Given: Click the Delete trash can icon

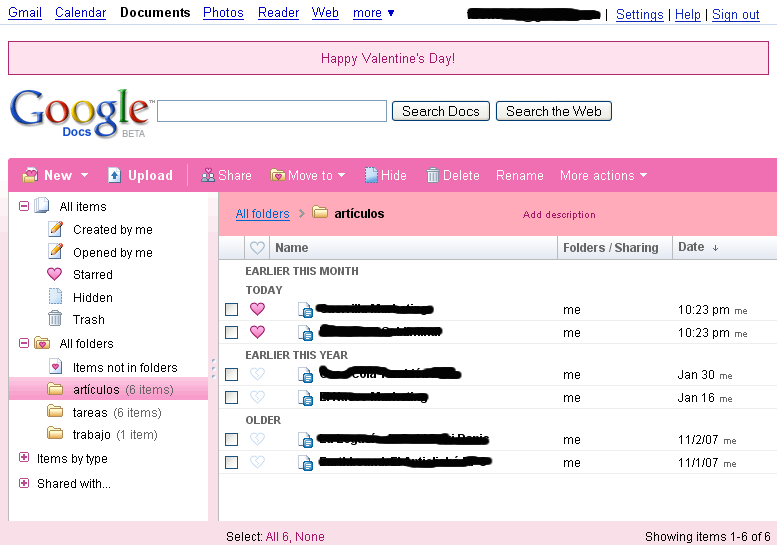Looking at the screenshot, I should coord(433,175).
